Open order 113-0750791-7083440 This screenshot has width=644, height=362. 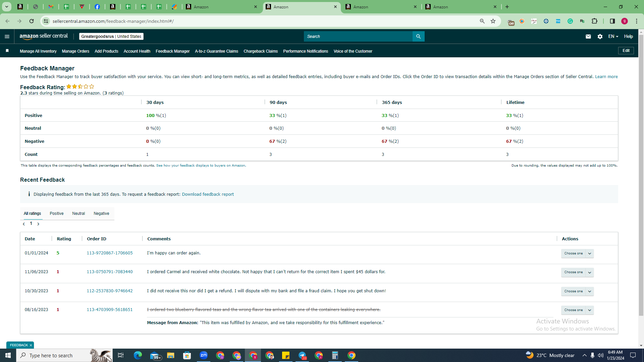pyautogui.click(x=110, y=272)
